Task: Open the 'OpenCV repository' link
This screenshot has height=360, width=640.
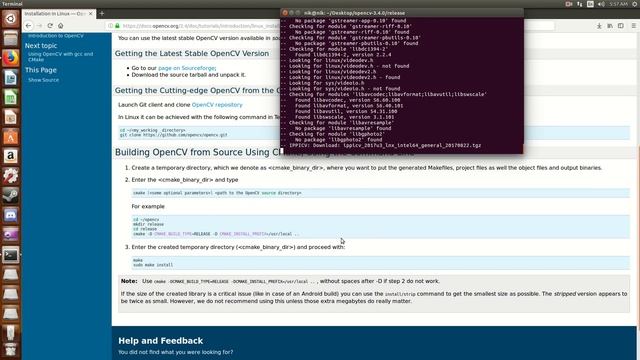Action: (x=217, y=105)
